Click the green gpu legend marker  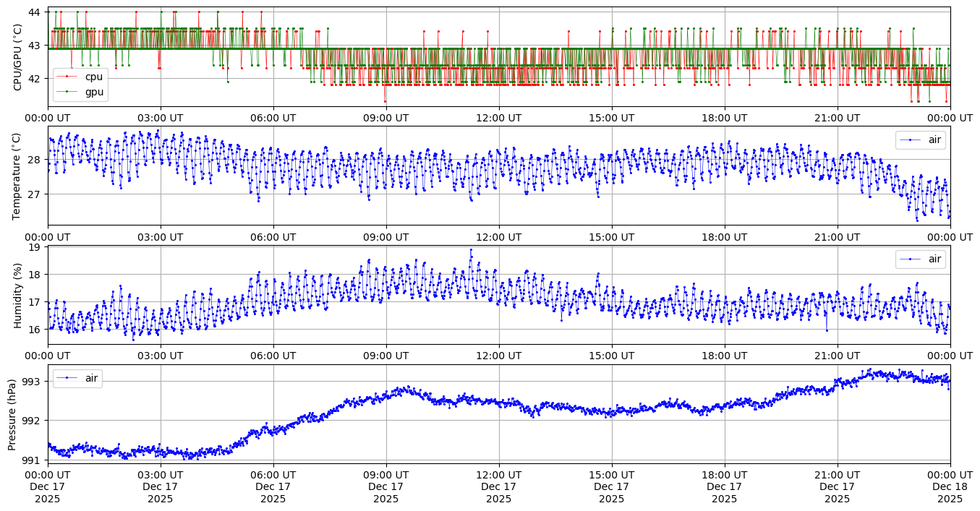click(68, 93)
